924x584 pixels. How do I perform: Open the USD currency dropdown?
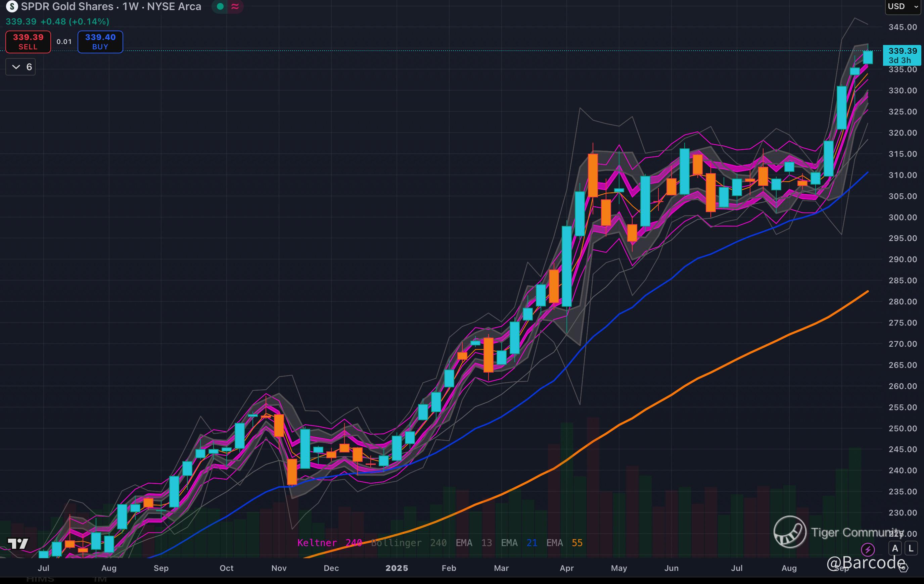click(x=902, y=6)
